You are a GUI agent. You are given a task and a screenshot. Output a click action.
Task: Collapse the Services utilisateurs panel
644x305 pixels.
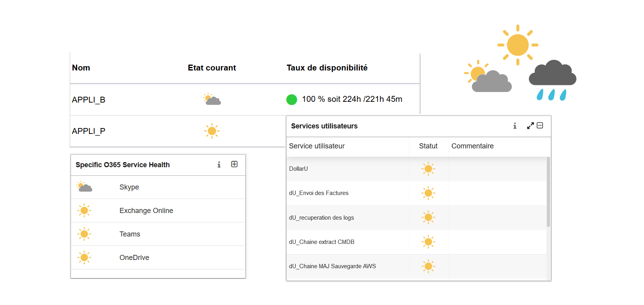(x=540, y=125)
